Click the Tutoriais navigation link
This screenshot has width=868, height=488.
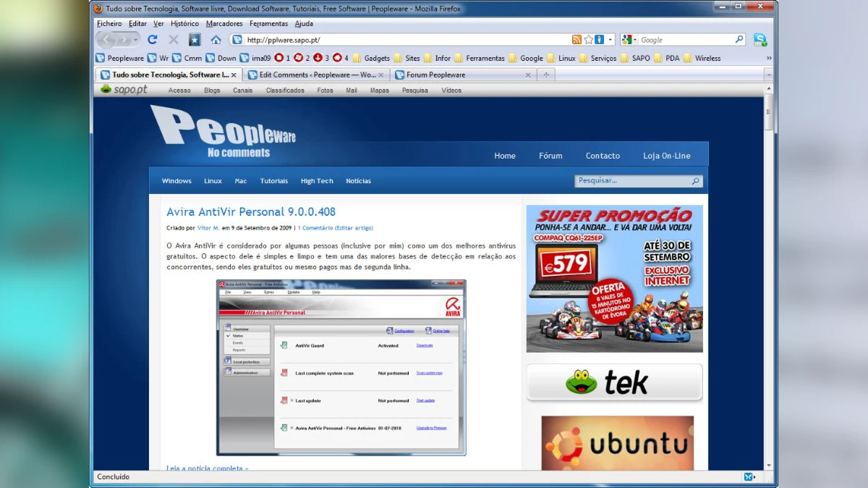274,181
